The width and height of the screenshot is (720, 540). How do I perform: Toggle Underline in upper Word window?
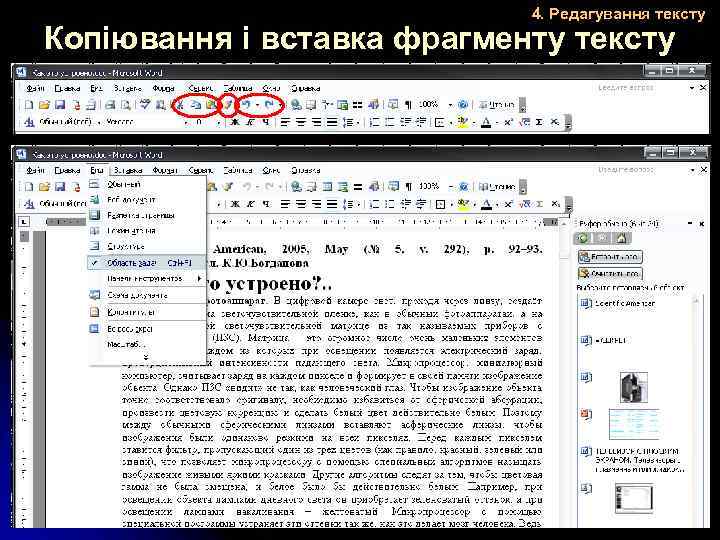point(266,122)
